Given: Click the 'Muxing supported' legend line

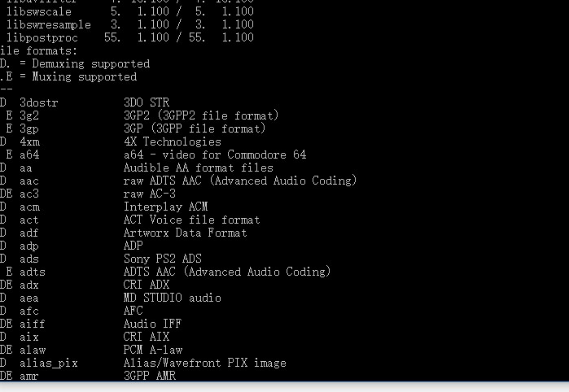Looking at the screenshot, I should [68, 76].
